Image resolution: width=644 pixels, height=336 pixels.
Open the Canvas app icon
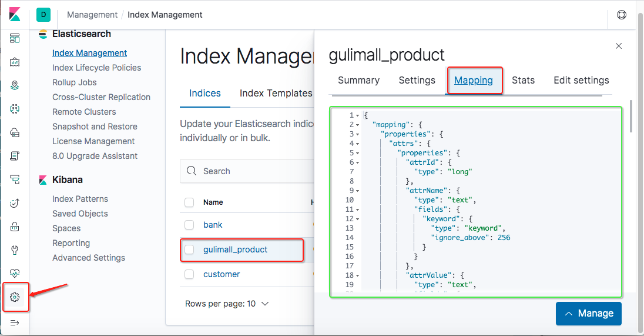pyautogui.click(x=15, y=62)
